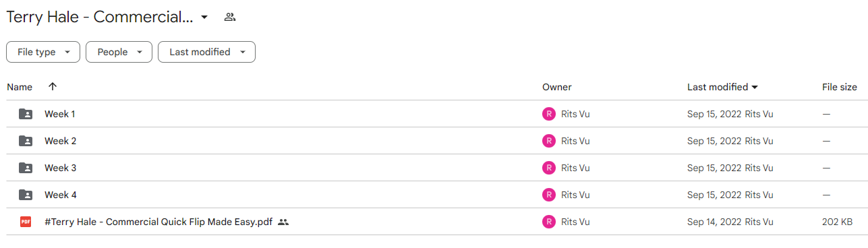Image resolution: width=868 pixels, height=248 pixels.
Task: Click the Week 2 shared folder icon
Action: coord(26,141)
